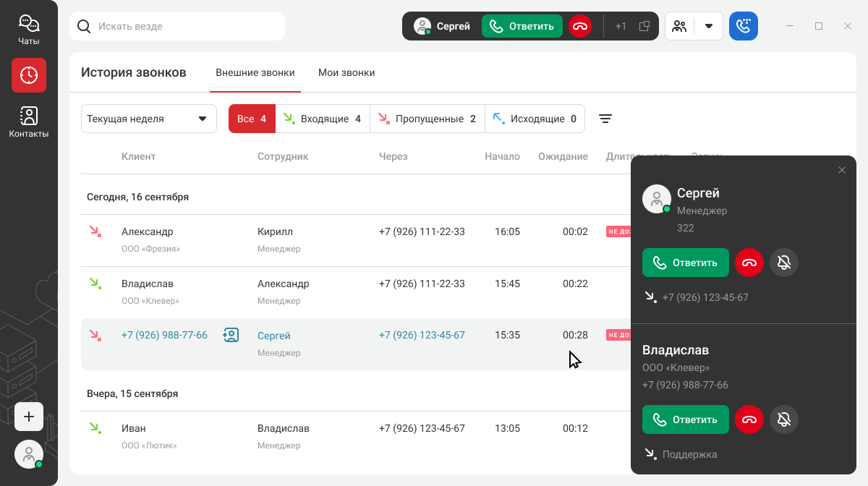Expand the +1 additional calls indicator
Viewport: 868px width, 486px height.
tap(621, 26)
